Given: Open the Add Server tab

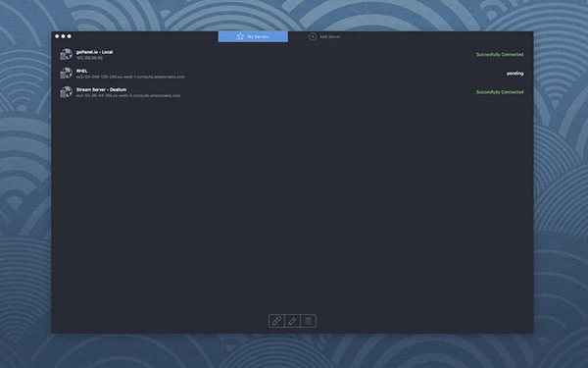Looking at the screenshot, I should [324, 37].
